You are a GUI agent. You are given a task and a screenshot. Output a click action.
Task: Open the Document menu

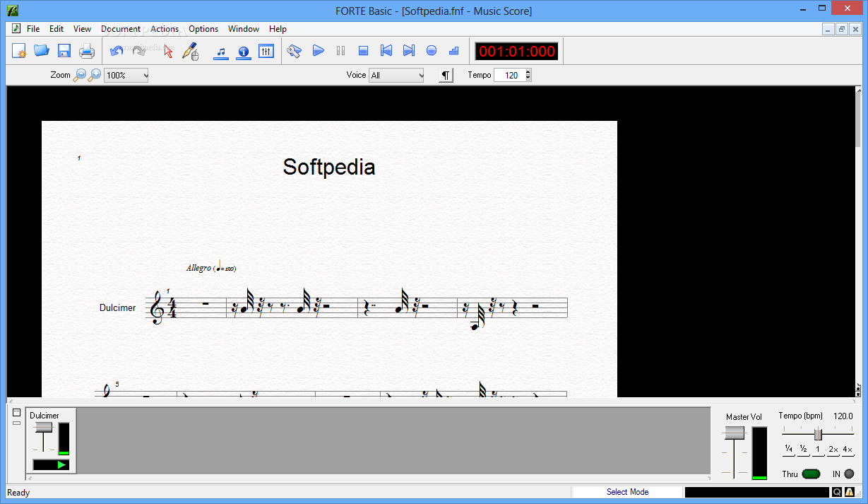tap(121, 29)
